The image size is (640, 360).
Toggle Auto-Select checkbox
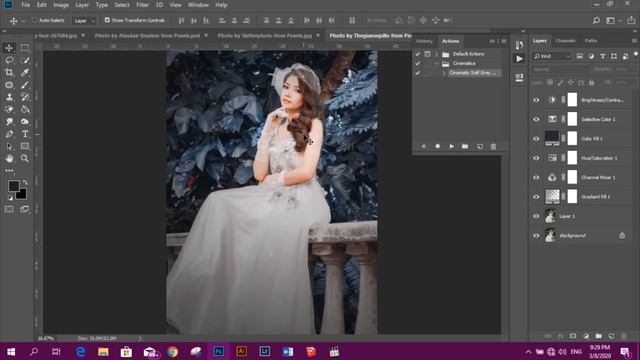pyautogui.click(x=35, y=20)
